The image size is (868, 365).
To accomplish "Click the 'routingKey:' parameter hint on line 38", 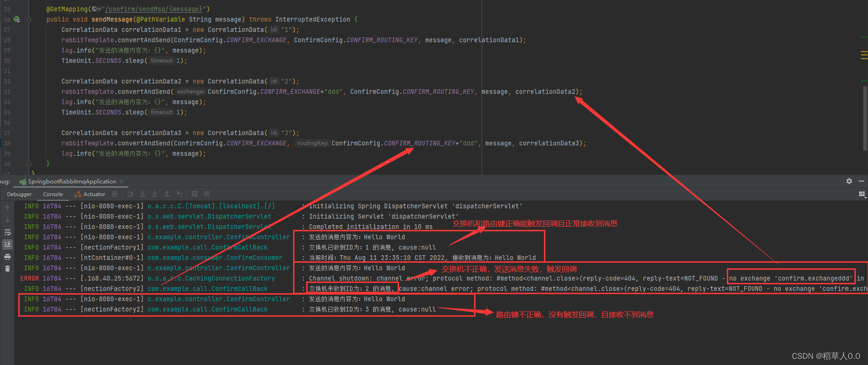I will click(x=312, y=143).
